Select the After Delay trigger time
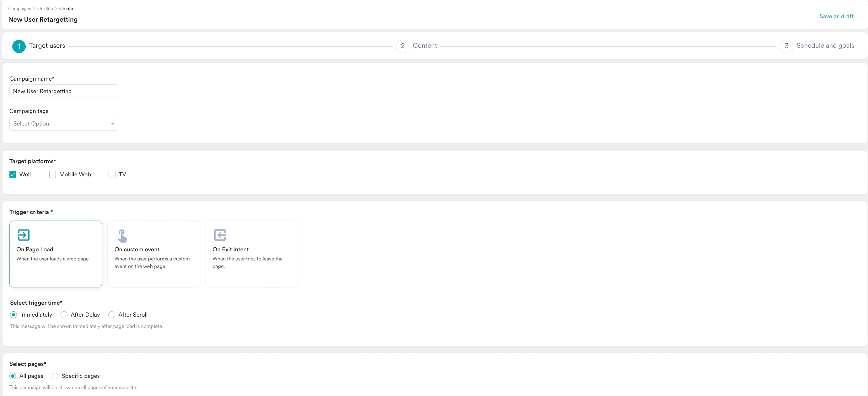The image size is (868, 396). tap(64, 315)
